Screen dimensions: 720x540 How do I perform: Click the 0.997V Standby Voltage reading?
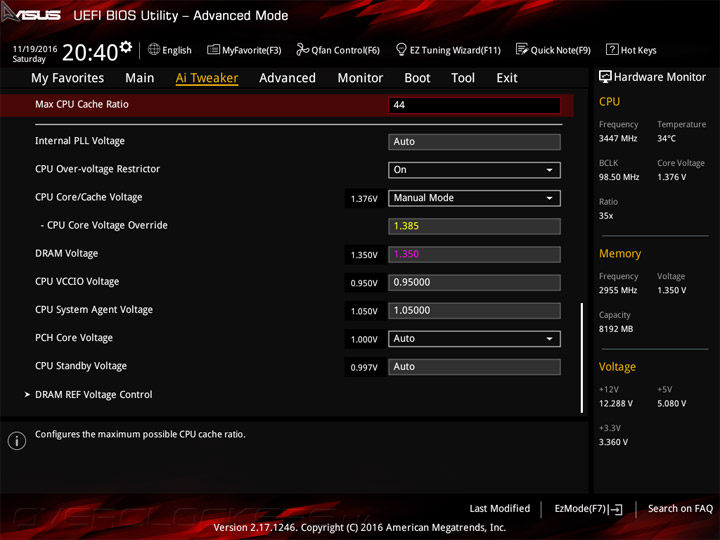pos(364,368)
